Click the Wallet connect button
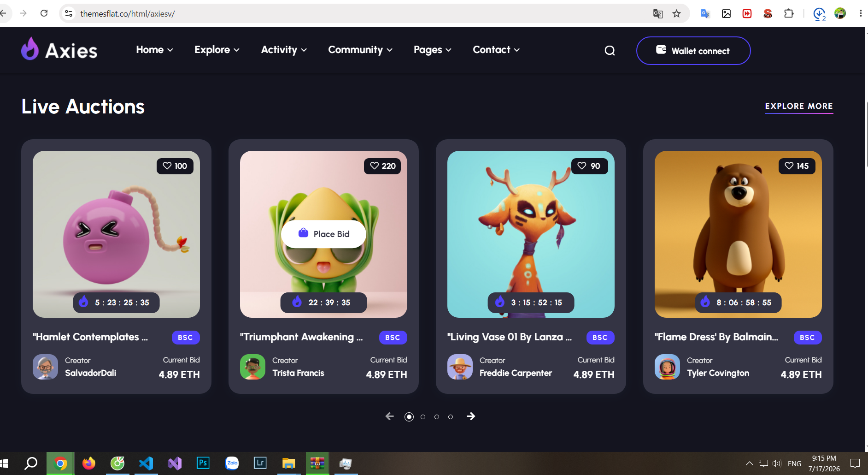868x475 pixels. tap(693, 51)
